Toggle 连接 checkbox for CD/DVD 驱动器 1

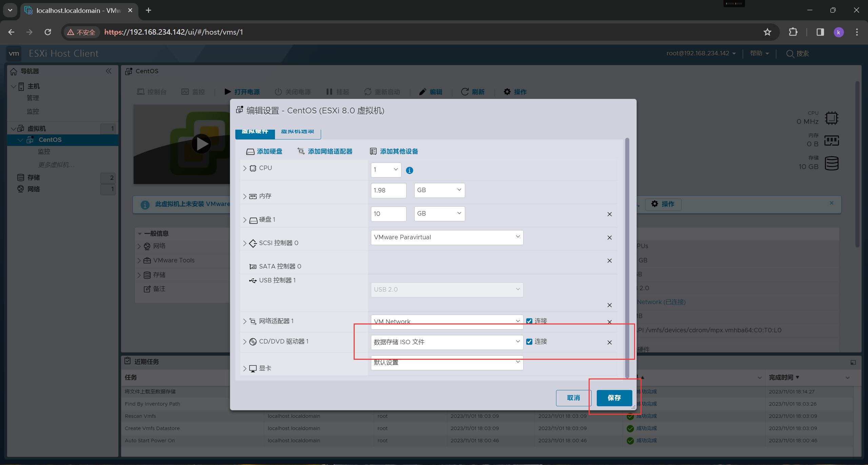point(529,341)
